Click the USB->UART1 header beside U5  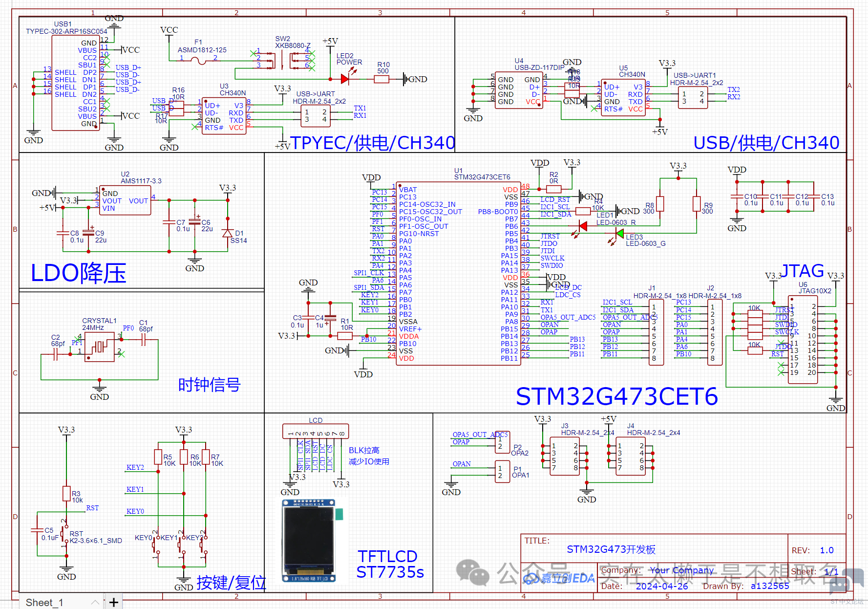pyautogui.click(x=693, y=98)
